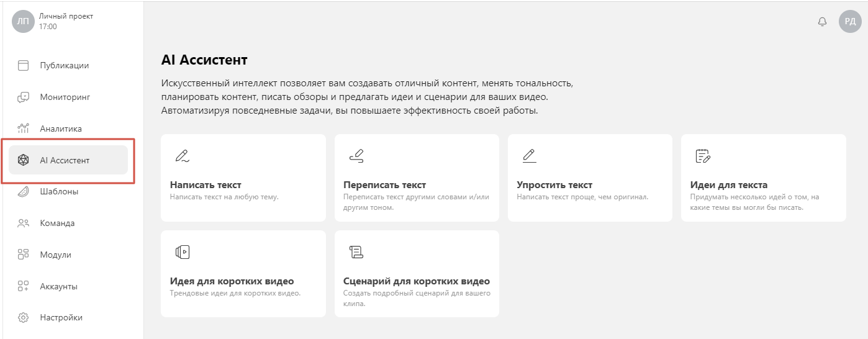Click the Аккаунты add-grid icon
Viewport: 868px width, 339px height.
[23, 286]
